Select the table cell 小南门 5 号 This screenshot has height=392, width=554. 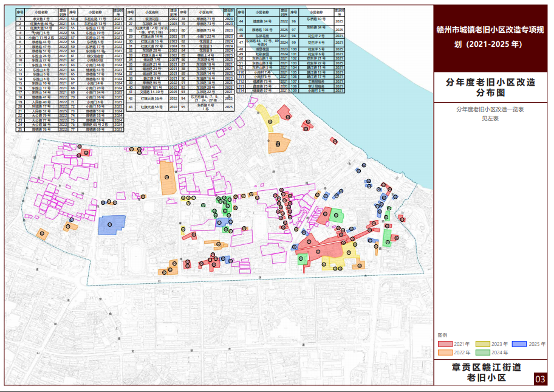coord(41,33)
